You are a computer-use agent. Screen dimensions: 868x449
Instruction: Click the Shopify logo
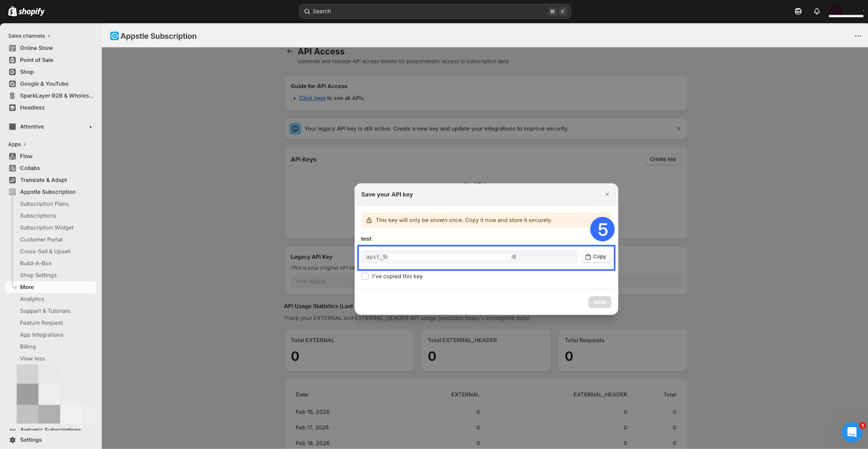27,11
